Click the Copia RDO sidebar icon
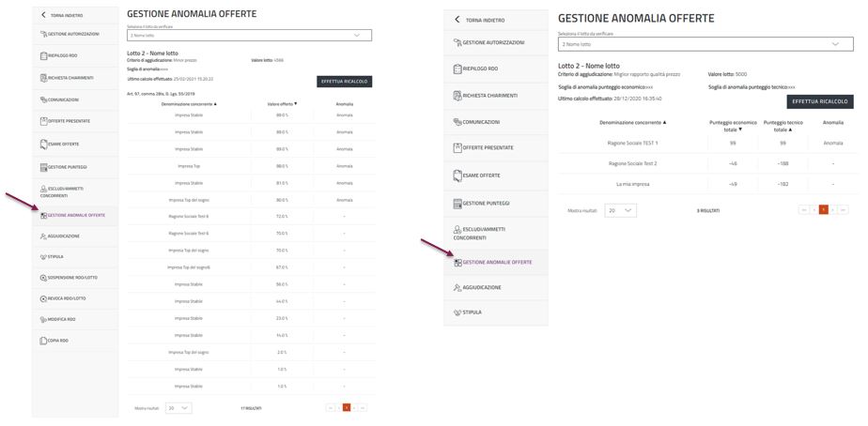This screenshot has height=426, width=868. [43, 340]
